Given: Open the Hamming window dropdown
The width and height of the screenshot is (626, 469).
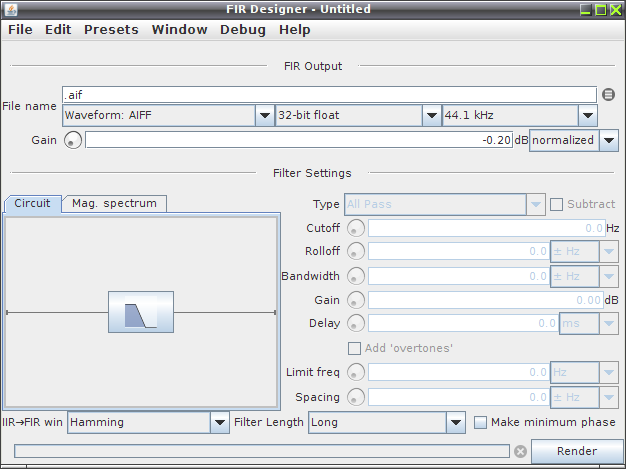Looking at the screenshot, I should tap(148, 422).
